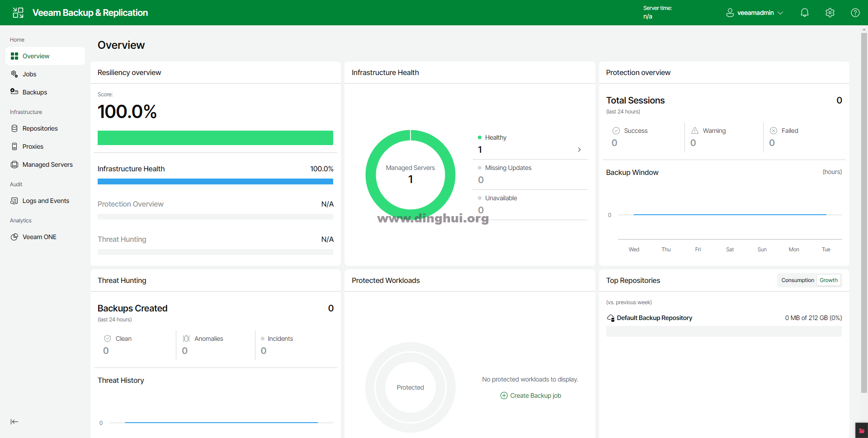Screen dimensions: 868x438
Task: Click the Server time indicator
Action: tap(657, 13)
